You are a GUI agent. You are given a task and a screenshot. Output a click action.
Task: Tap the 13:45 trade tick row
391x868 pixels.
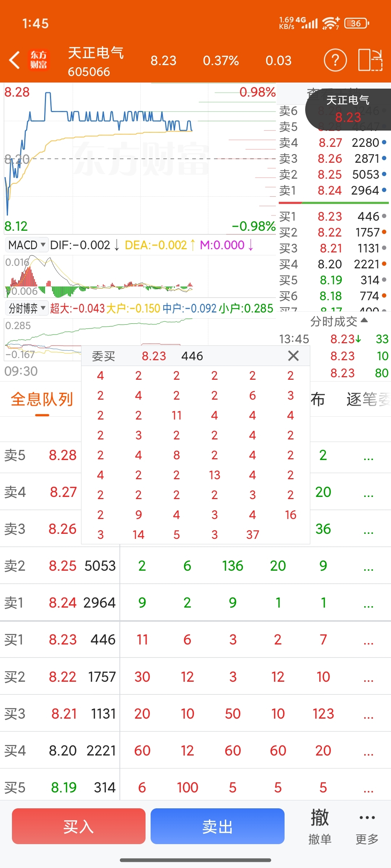[334, 339]
